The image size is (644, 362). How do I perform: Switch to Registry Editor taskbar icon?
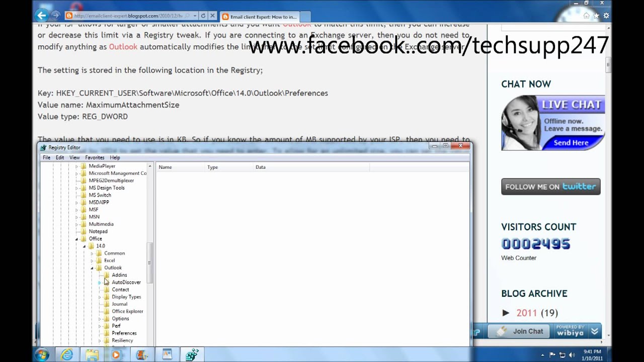tap(192, 355)
